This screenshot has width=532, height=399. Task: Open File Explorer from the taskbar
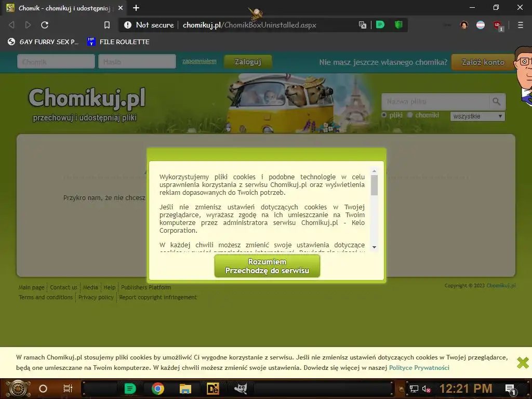coord(185,389)
